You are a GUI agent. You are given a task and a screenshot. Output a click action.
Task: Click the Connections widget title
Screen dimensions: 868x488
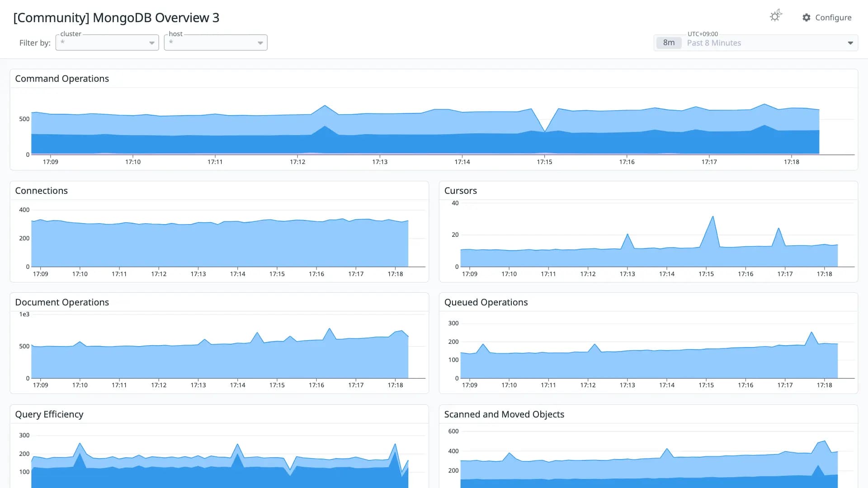(41, 191)
